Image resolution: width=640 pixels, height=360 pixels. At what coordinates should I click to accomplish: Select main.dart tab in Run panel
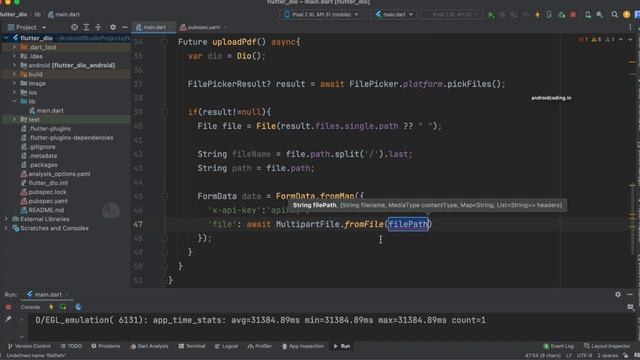(x=47, y=294)
